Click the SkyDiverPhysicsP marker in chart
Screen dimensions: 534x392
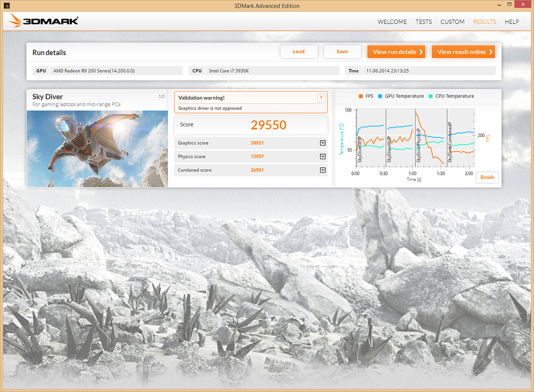[x=418, y=145]
